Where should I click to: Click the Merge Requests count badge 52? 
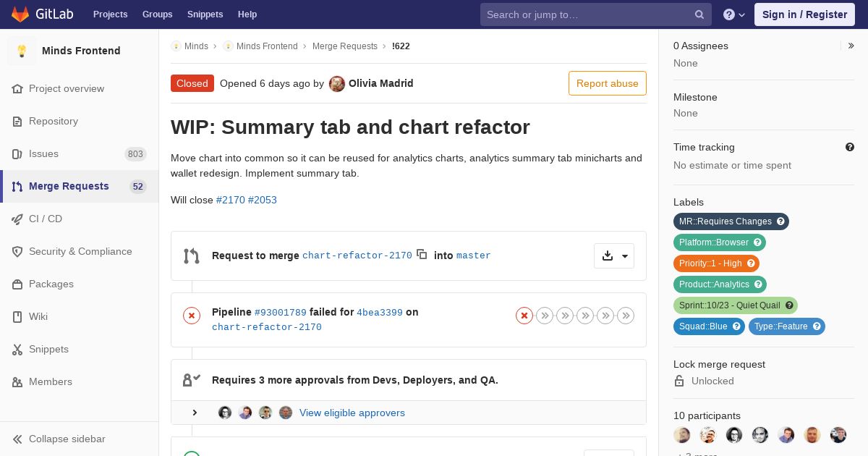click(138, 187)
